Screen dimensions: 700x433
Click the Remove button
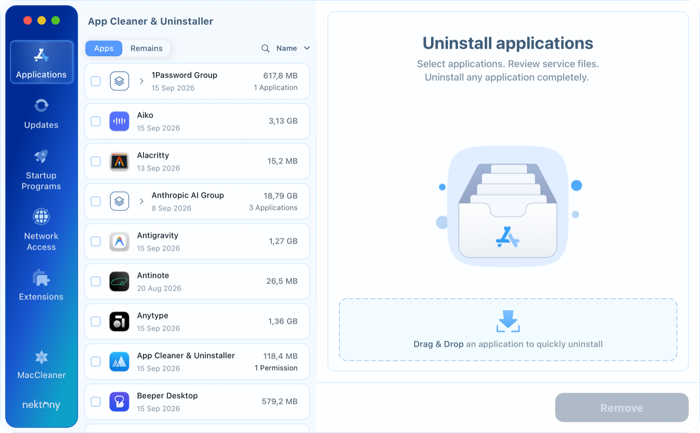(x=621, y=408)
